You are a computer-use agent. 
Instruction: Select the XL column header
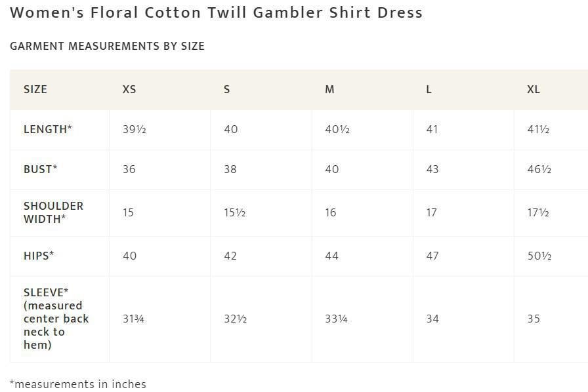coord(534,89)
